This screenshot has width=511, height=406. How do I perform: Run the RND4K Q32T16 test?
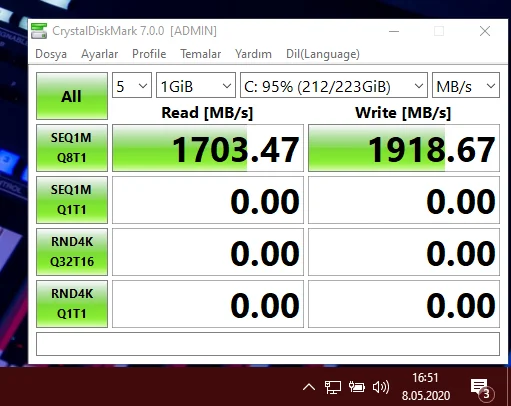click(72, 252)
